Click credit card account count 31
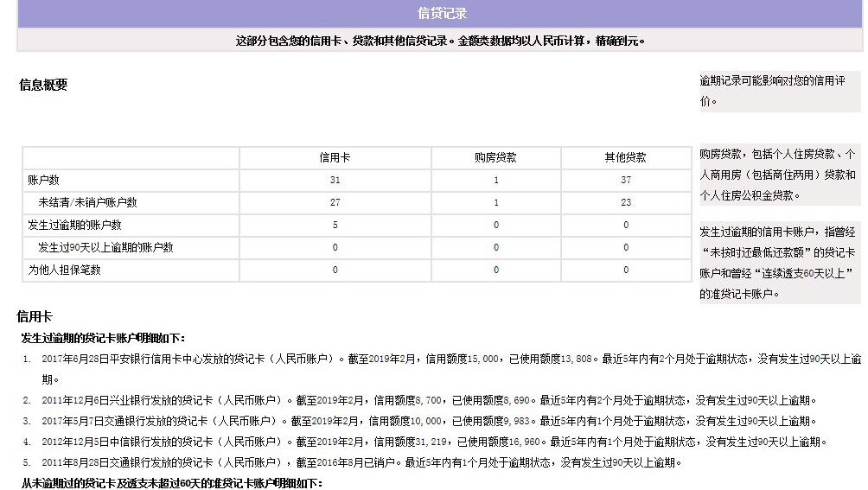The width and height of the screenshot is (868, 490). (335, 181)
